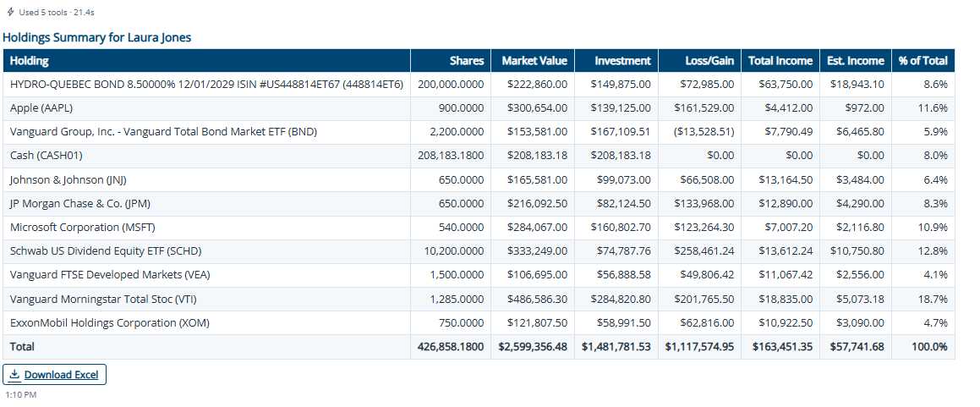Screen dimensions: 980x407
Task: Click total shares 426,858.1800
Action: pos(451,347)
